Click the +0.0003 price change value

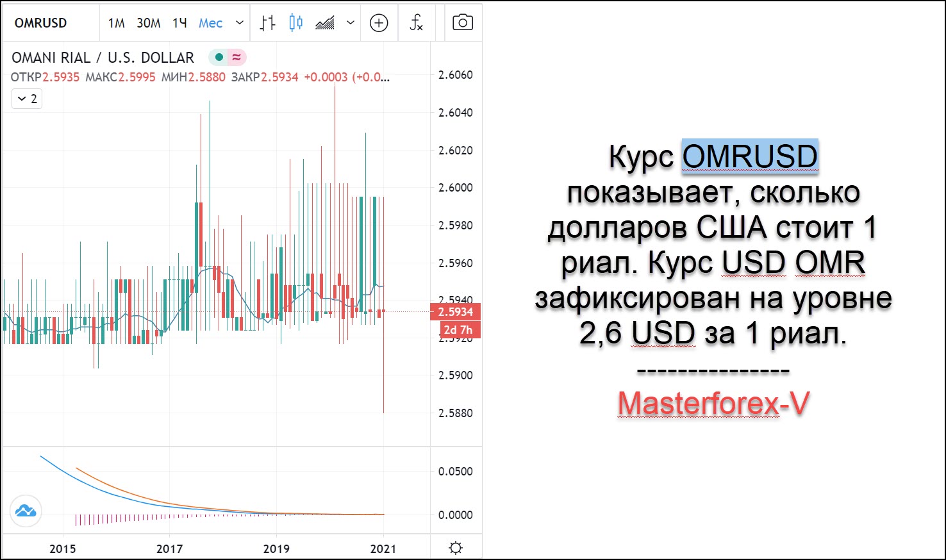pos(326,77)
